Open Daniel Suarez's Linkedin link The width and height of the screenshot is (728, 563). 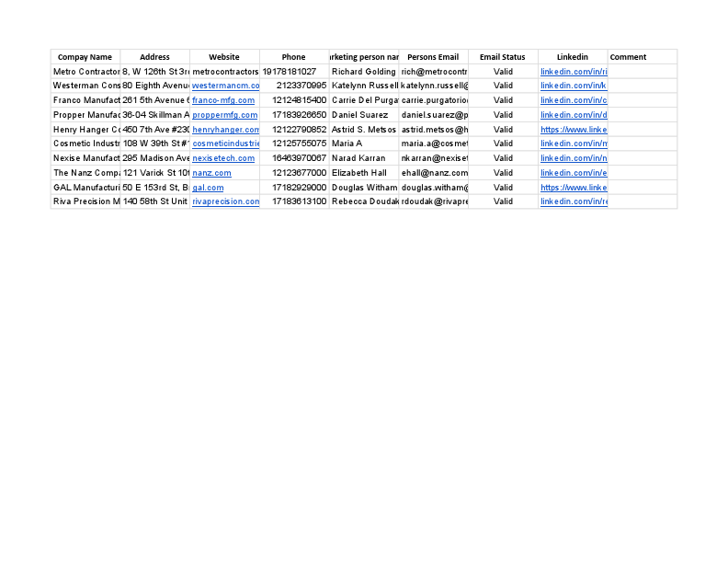point(574,115)
